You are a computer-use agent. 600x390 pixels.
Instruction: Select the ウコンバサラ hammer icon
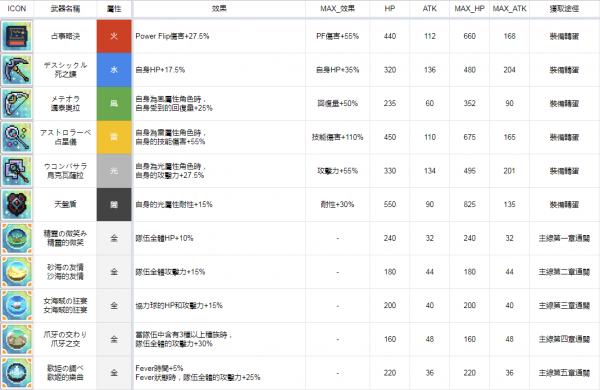point(16,171)
